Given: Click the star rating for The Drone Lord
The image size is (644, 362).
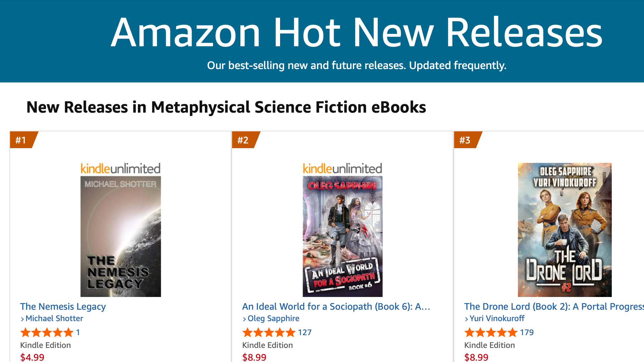Looking at the screenshot, I should pos(491,333).
